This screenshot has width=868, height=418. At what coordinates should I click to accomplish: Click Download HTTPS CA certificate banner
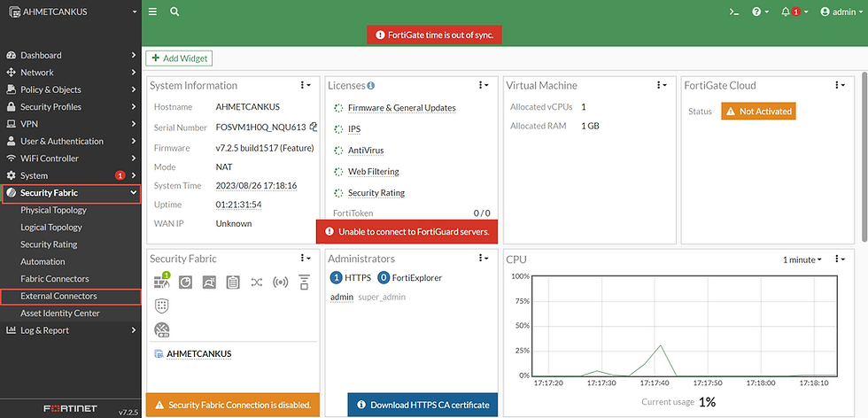pos(422,405)
